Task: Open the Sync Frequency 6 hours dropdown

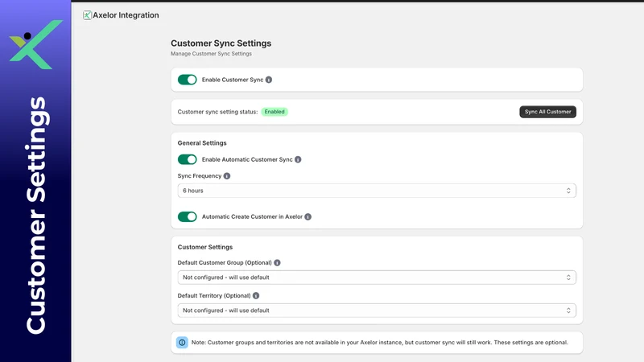Action: click(x=377, y=191)
